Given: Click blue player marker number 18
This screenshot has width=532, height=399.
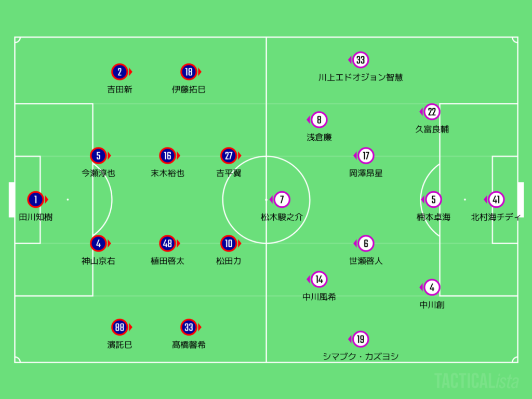Looking at the screenshot, I should tap(189, 72).
